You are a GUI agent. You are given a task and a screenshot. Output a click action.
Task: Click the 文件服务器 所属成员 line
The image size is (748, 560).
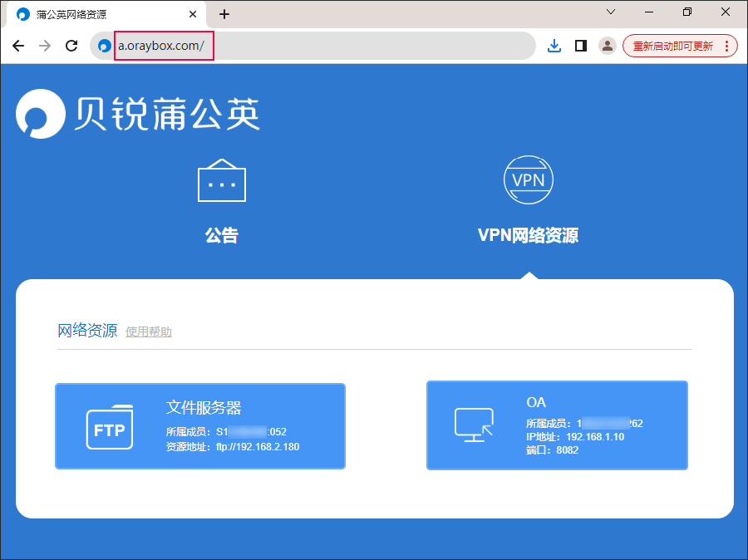pyautogui.click(x=226, y=432)
